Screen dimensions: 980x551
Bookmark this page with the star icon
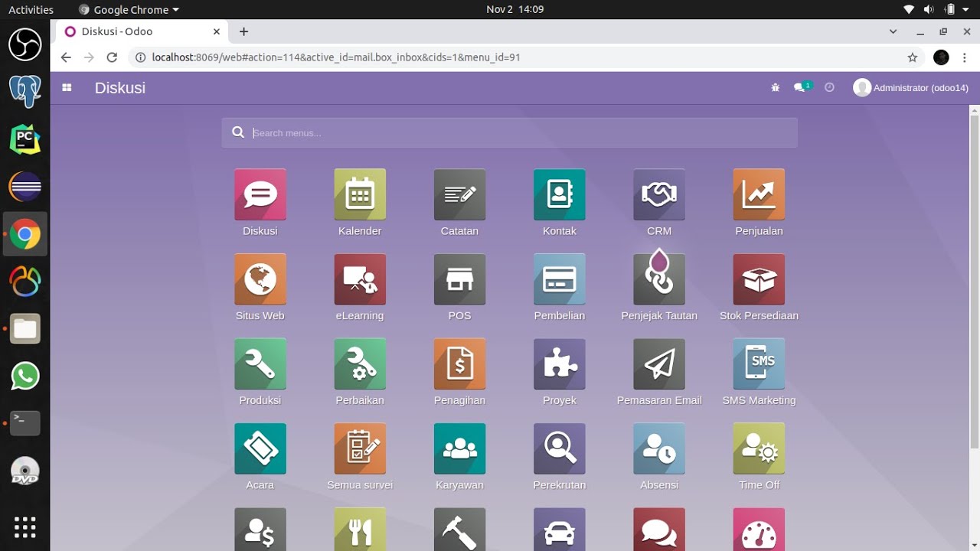913,57
